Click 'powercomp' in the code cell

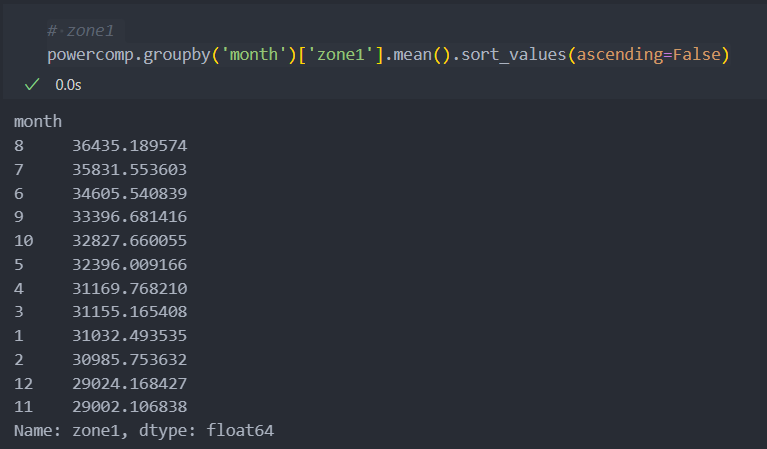coord(90,55)
